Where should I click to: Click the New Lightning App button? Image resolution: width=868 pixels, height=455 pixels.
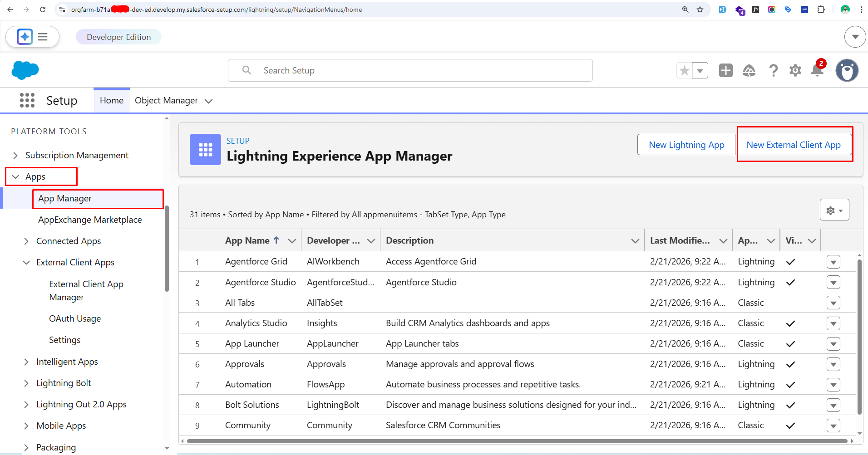coord(686,144)
